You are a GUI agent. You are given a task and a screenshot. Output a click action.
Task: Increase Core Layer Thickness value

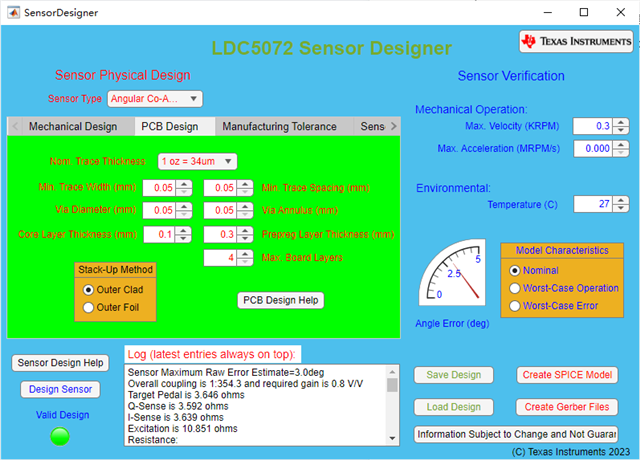[x=183, y=231]
